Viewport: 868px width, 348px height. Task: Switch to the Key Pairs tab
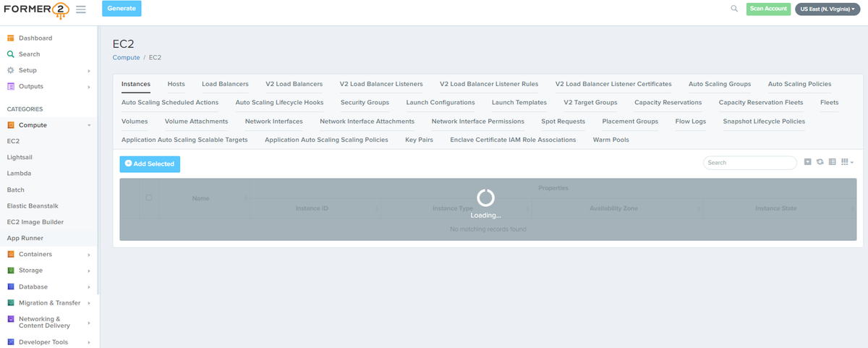click(x=419, y=140)
